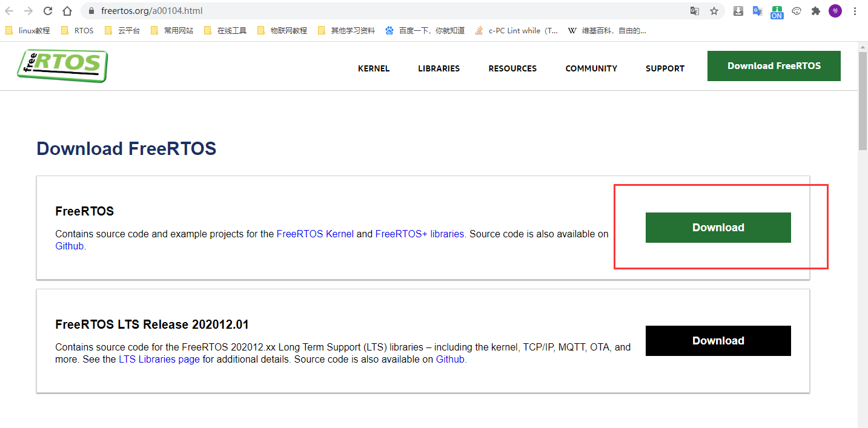Image resolution: width=868 pixels, height=428 pixels.
Task: Reload the page with the refresh icon
Action: click(x=48, y=11)
